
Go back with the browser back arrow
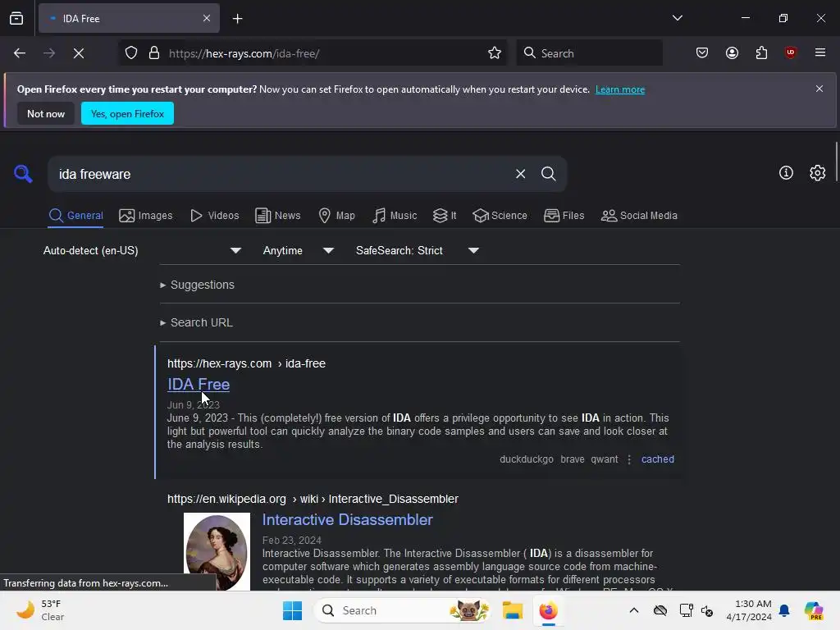tap(20, 53)
